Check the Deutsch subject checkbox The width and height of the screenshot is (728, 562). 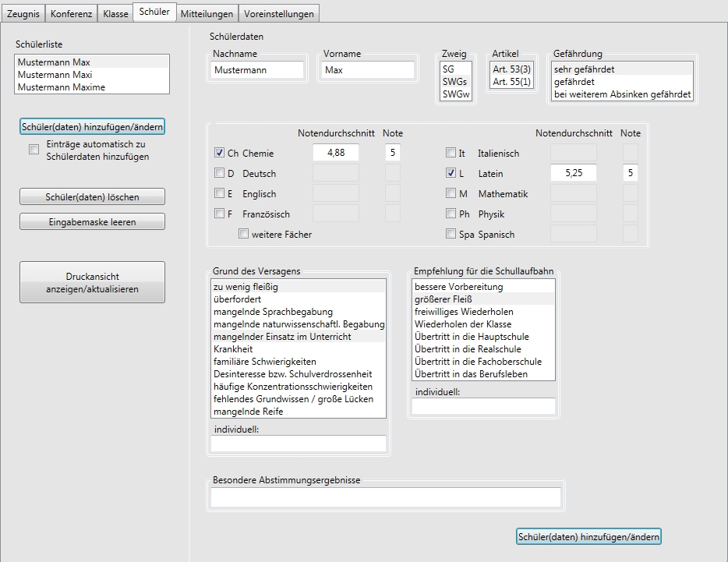219,173
